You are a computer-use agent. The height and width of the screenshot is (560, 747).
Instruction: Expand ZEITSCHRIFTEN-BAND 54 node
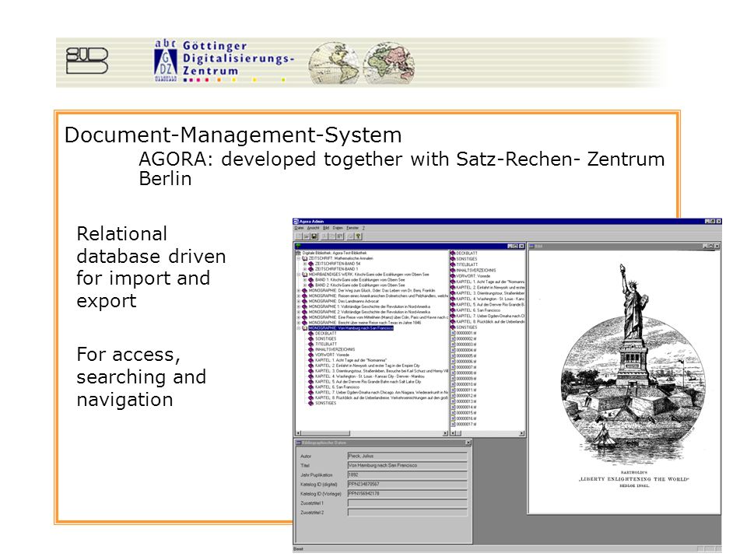tap(305, 264)
